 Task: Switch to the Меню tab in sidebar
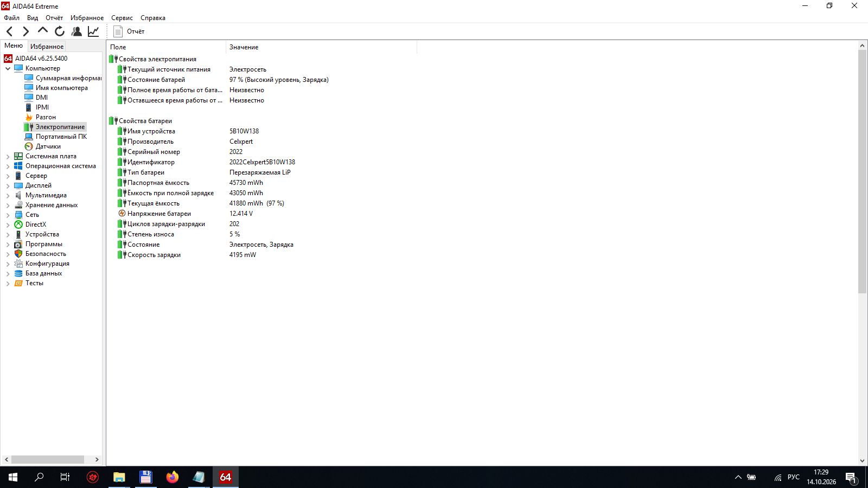[x=14, y=46]
